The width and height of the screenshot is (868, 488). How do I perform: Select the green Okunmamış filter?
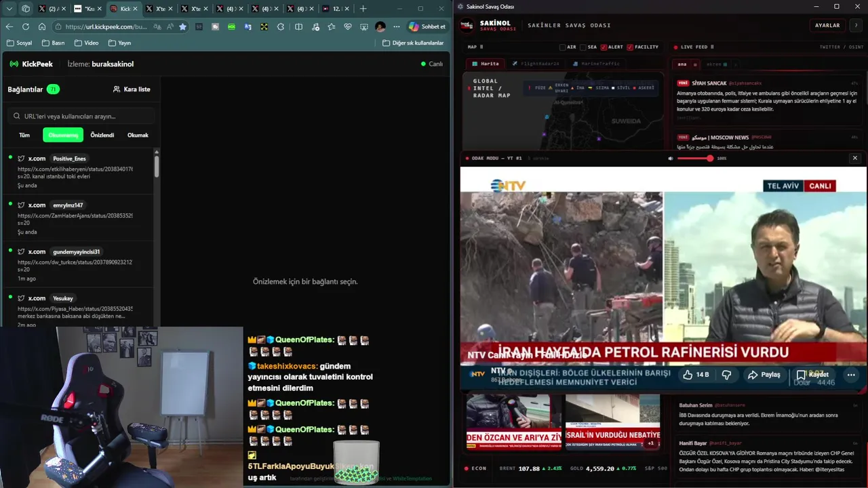click(63, 135)
